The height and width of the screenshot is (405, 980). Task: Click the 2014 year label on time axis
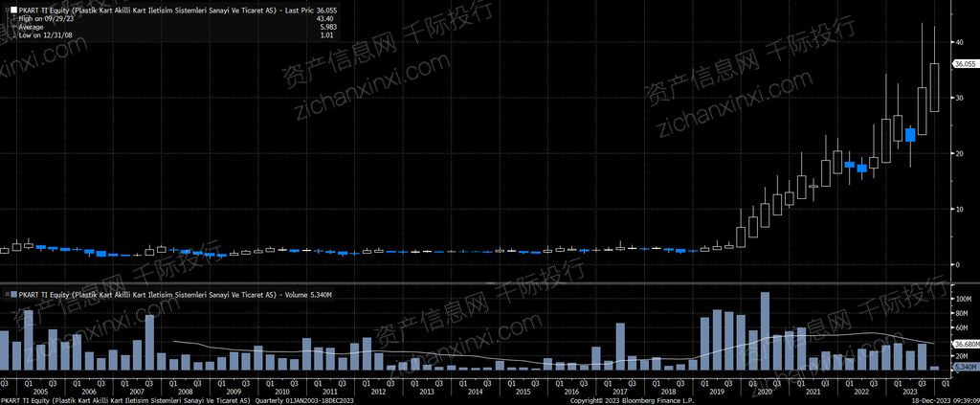pos(475,392)
